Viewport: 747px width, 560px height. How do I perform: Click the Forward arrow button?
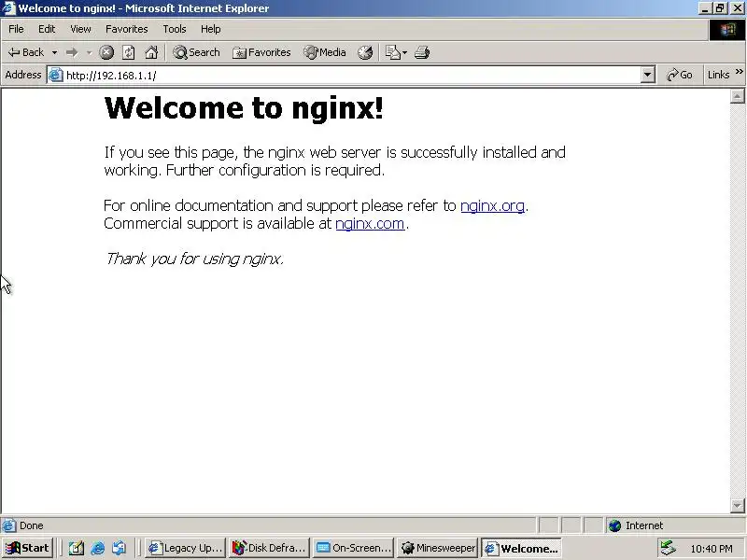[72, 52]
